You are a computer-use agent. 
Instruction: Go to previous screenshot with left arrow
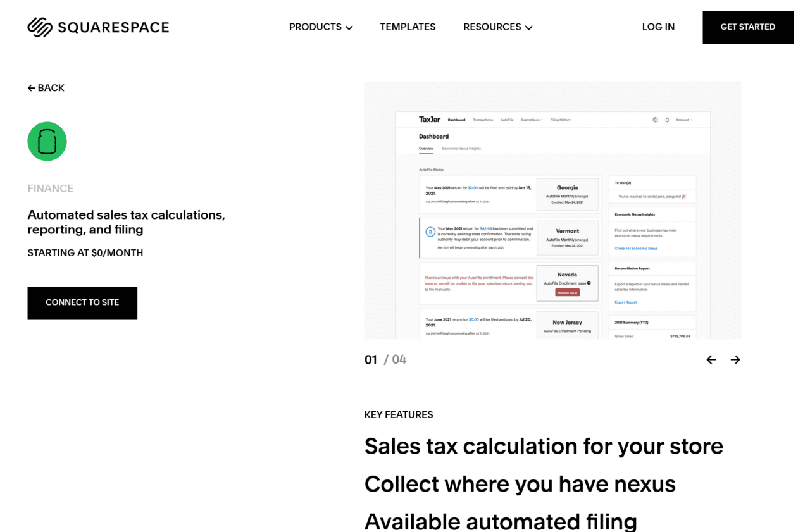coord(711,359)
